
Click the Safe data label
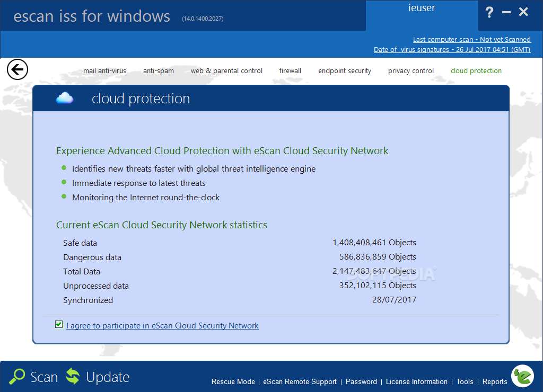point(80,243)
